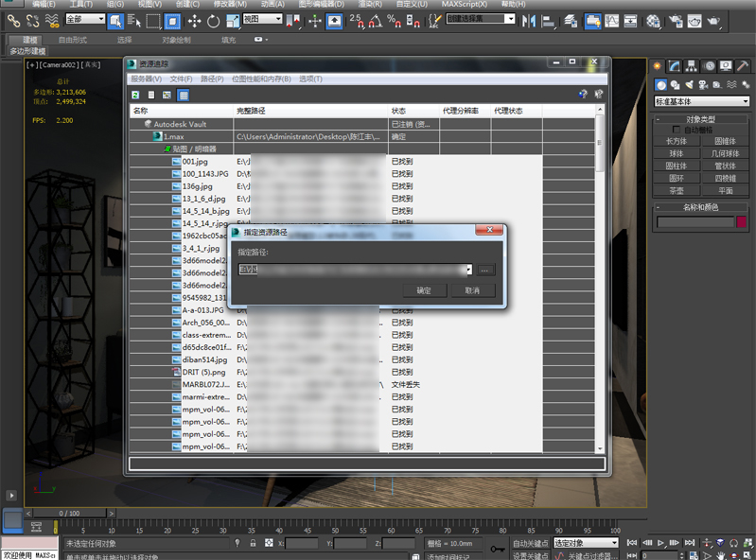The image size is (756, 560).
Task: Open the 文件(F) menu in asset tracking
Action: click(181, 79)
